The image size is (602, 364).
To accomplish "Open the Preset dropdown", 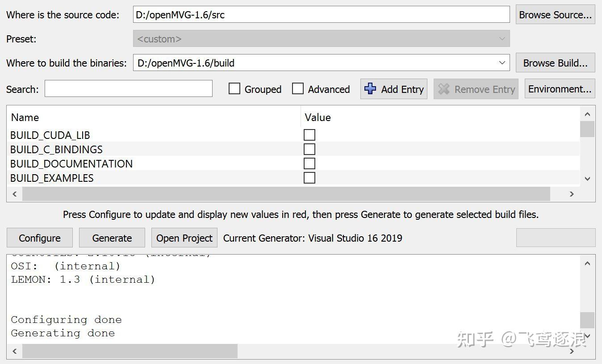I will (x=502, y=38).
